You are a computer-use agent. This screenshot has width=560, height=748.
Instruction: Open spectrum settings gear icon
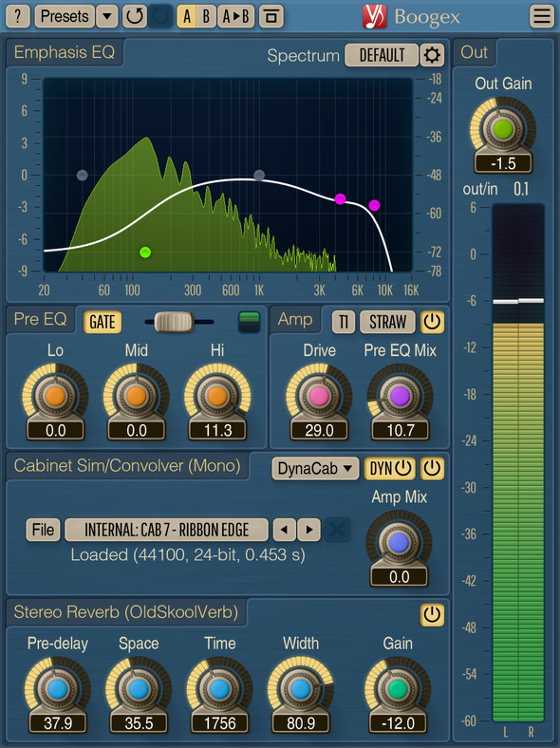432,55
